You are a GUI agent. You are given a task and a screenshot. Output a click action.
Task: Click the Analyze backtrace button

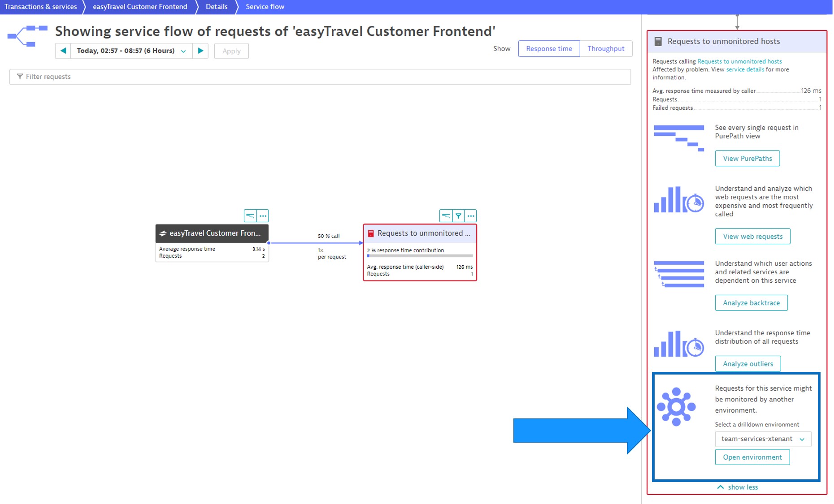751,303
